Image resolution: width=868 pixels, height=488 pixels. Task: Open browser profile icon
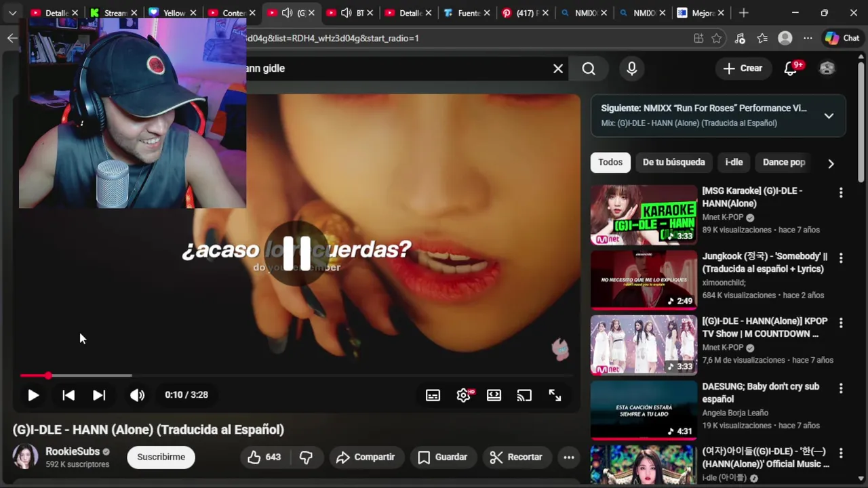tap(785, 39)
